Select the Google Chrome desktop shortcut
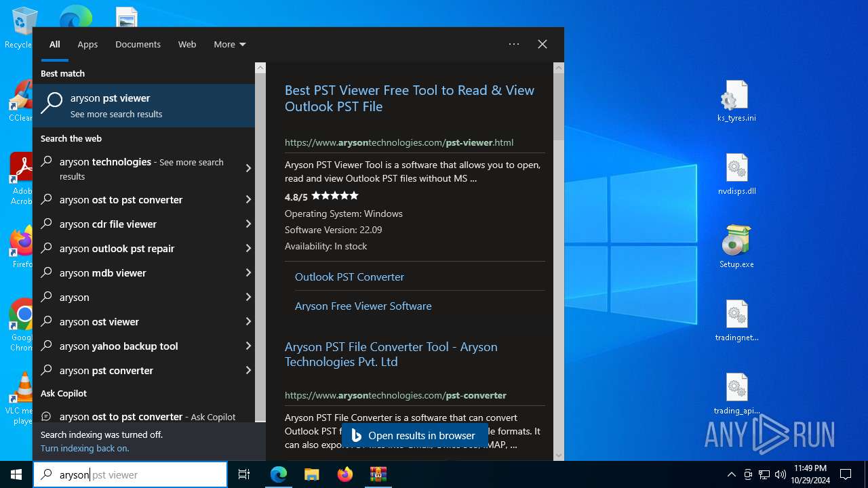Screen dimensions: 868x488 point(22,325)
